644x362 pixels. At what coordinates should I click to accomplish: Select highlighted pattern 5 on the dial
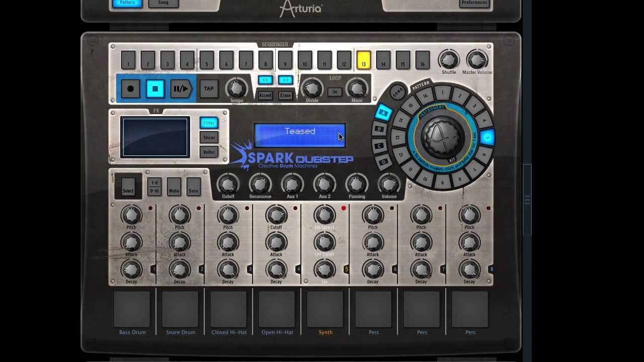click(x=487, y=137)
